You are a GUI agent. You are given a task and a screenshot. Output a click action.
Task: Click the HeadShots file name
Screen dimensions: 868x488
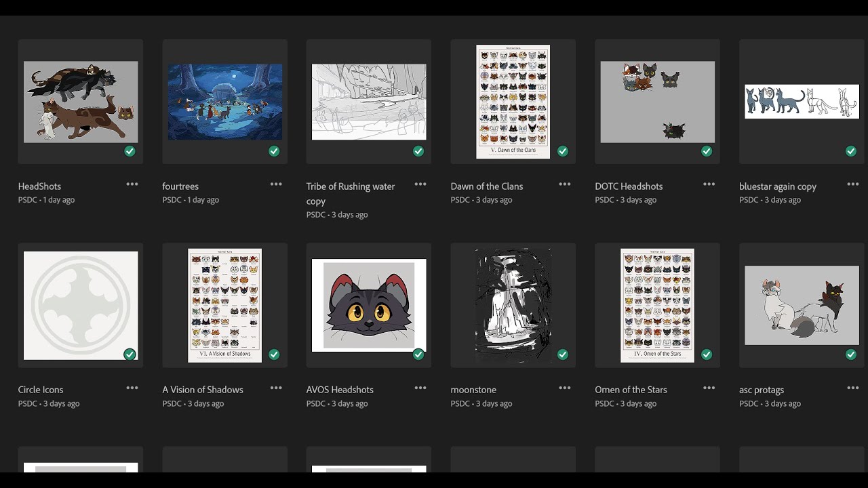pyautogui.click(x=39, y=186)
